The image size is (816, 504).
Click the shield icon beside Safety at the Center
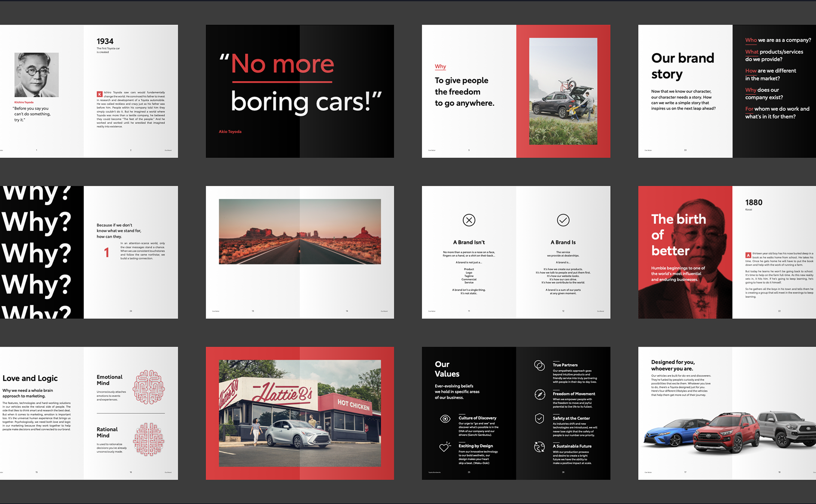coord(539,419)
